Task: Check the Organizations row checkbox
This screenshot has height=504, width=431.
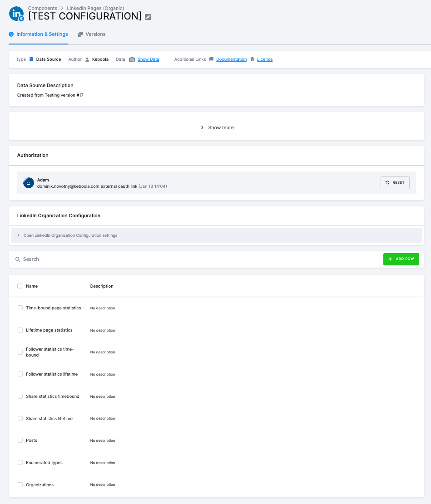Action: 20,484
